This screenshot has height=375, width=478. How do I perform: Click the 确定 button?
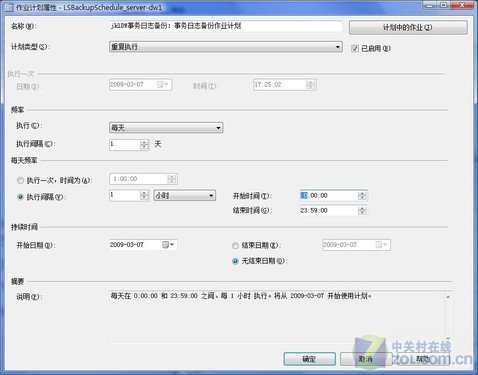(309, 359)
